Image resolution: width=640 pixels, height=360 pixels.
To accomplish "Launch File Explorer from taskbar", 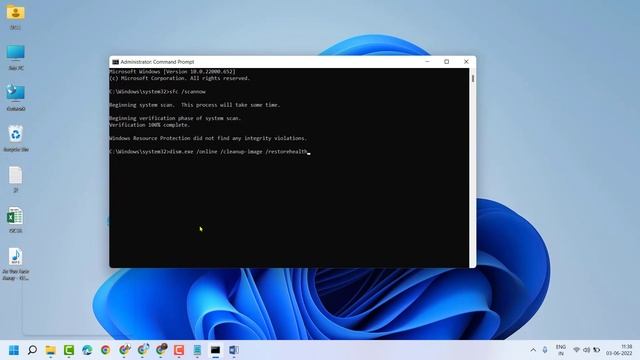I will point(51,350).
